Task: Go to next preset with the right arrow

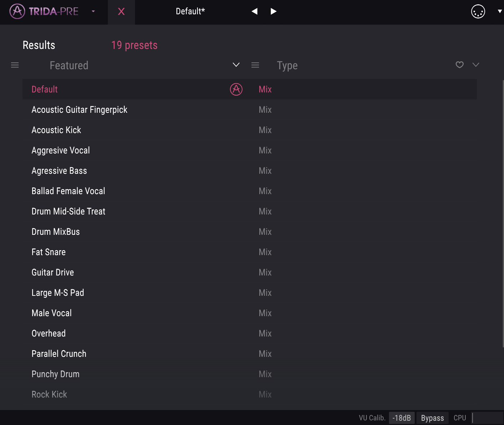Action: pos(274,11)
